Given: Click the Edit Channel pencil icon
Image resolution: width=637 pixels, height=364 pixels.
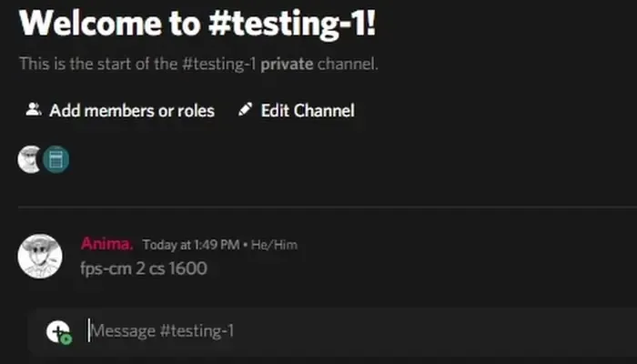Looking at the screenshot, I should pyautogui.click(x=244, y=110).
